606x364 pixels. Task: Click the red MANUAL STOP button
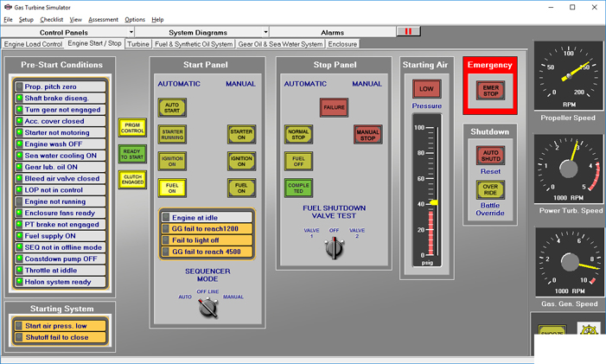[x=368, y=135]
